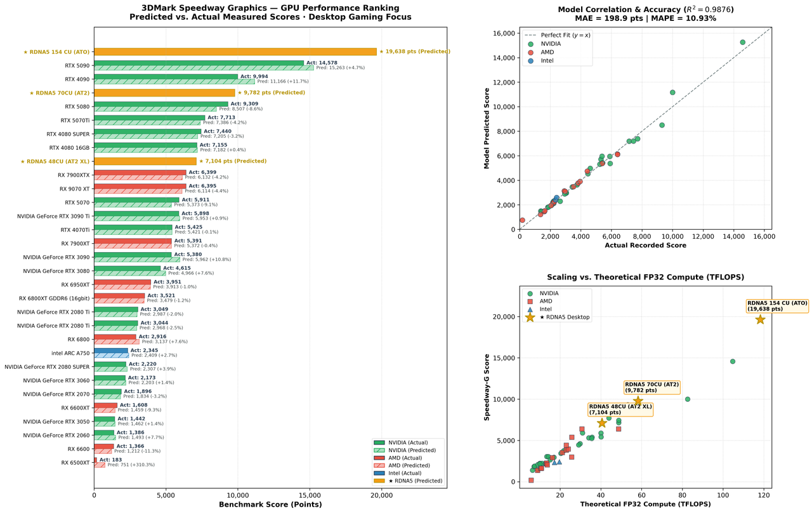
Task: Click the Perfect Fit dashed line legend entry
Action: pyautogui.click(x=555, y=34)
